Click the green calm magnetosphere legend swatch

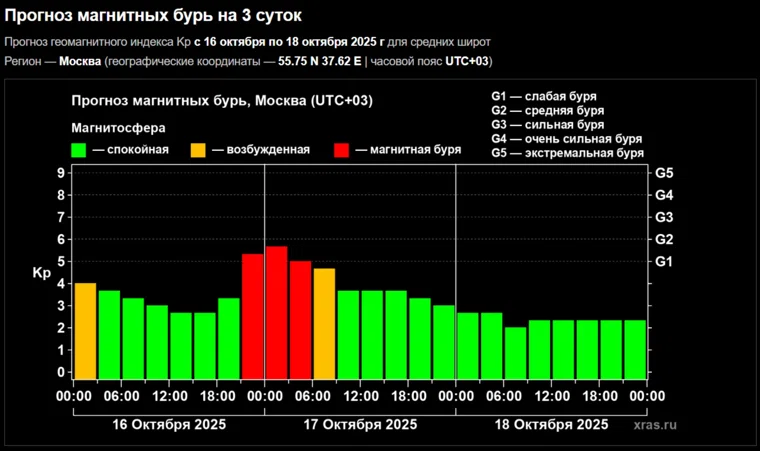[80, 150]
